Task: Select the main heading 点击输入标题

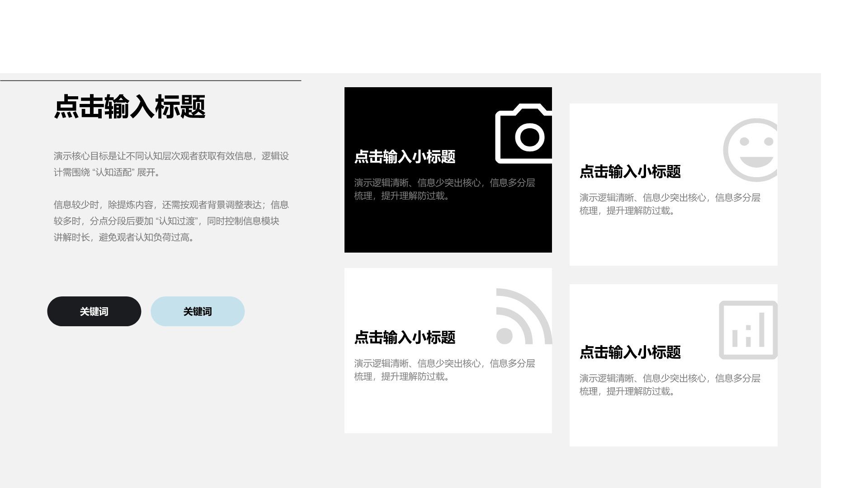Action: [130, 107]
